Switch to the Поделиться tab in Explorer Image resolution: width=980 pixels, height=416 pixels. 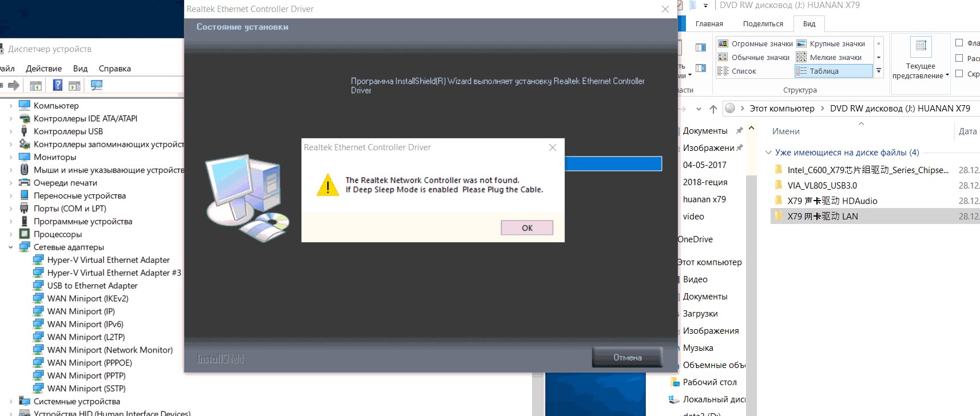(763, 24)
